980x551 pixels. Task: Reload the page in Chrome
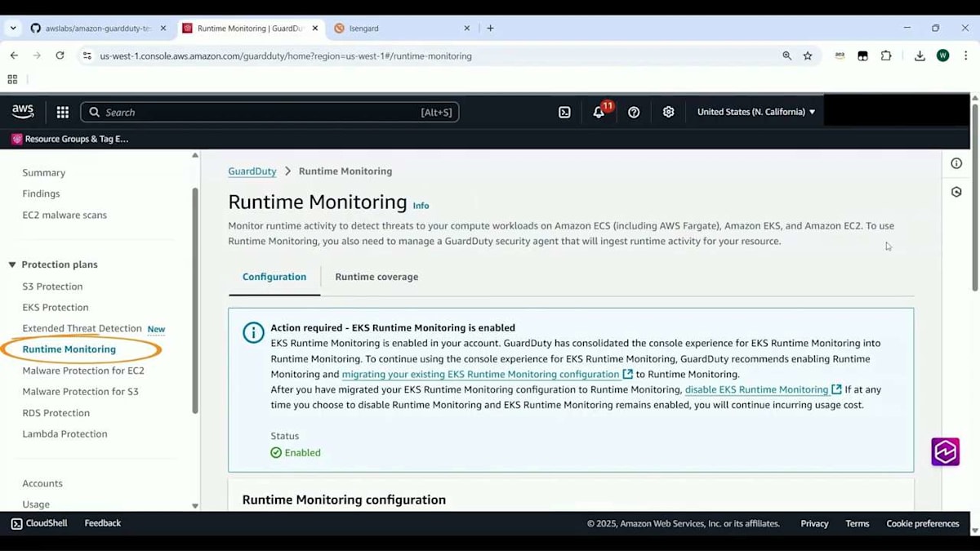tap(60, 56)
